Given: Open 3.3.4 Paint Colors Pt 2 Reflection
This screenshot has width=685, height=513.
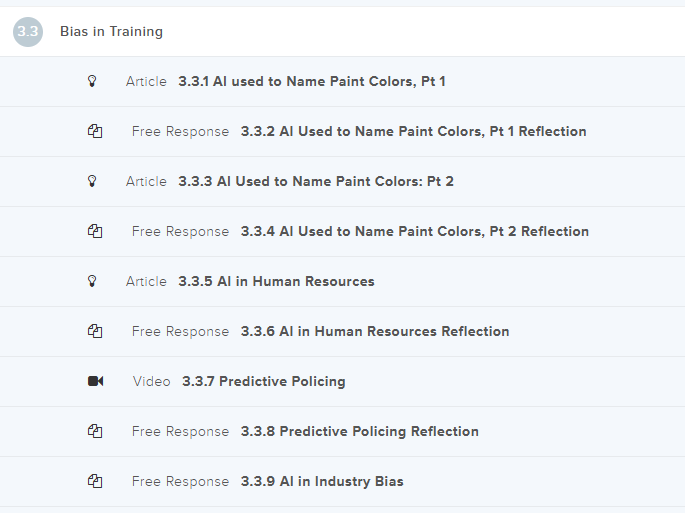Looking at the screenshot, I should click(x=414, y=231).
